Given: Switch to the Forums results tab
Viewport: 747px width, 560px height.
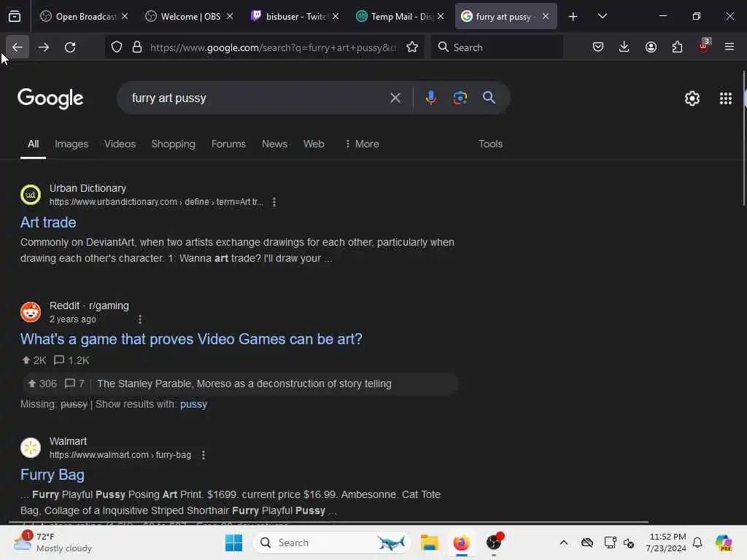Looking at the screenshot, I should (228, 144).
